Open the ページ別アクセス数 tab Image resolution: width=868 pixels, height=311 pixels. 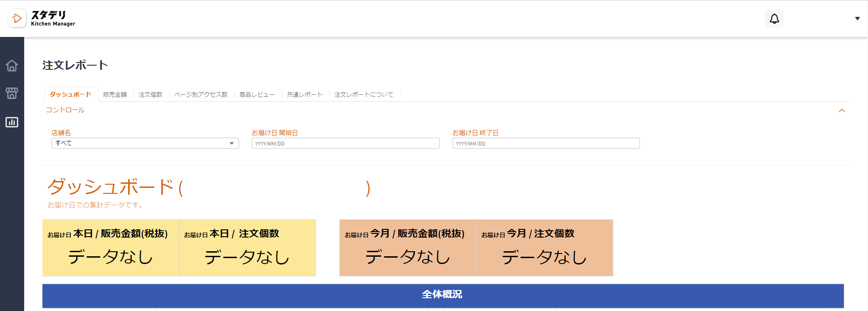(201, 94)
